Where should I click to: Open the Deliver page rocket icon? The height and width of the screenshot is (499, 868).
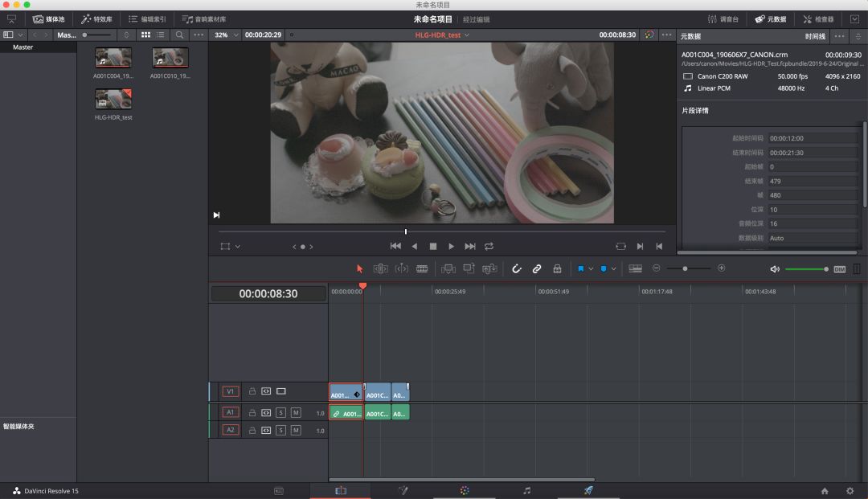[x=588, y=490]
